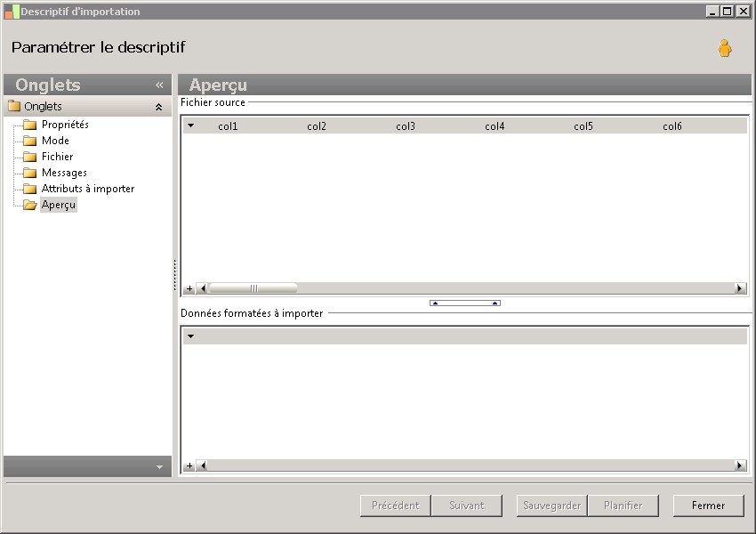Click the splitter collapse handle between the grids
Screen dimensions: 756x534
pyautogui.click(x=465, y=303)
